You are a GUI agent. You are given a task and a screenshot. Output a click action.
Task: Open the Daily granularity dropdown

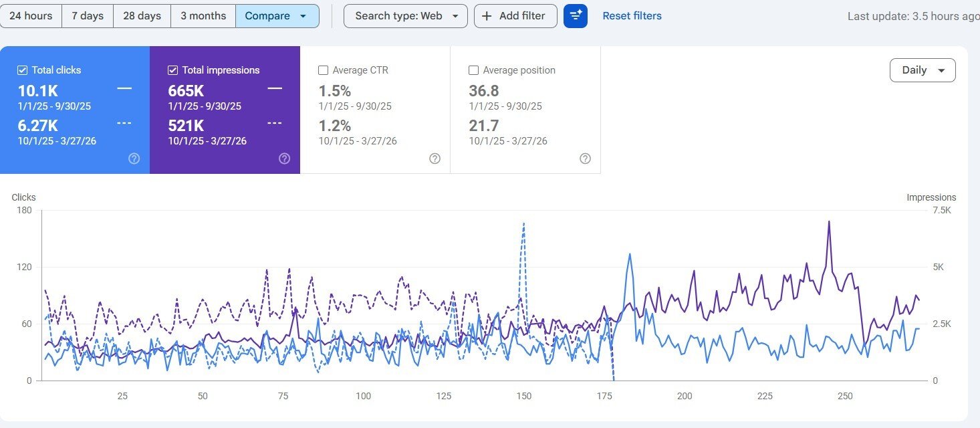pyautogui.click(x=922, y=70)
